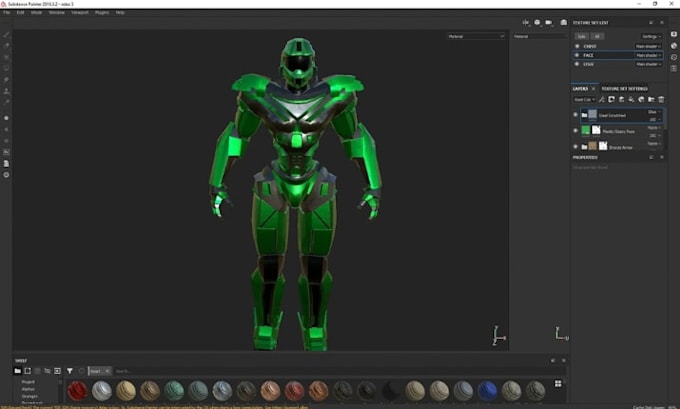This screenshot has height=409, width=680.
Task: Open the camera icon above the viewport
Action: [549, 23]
